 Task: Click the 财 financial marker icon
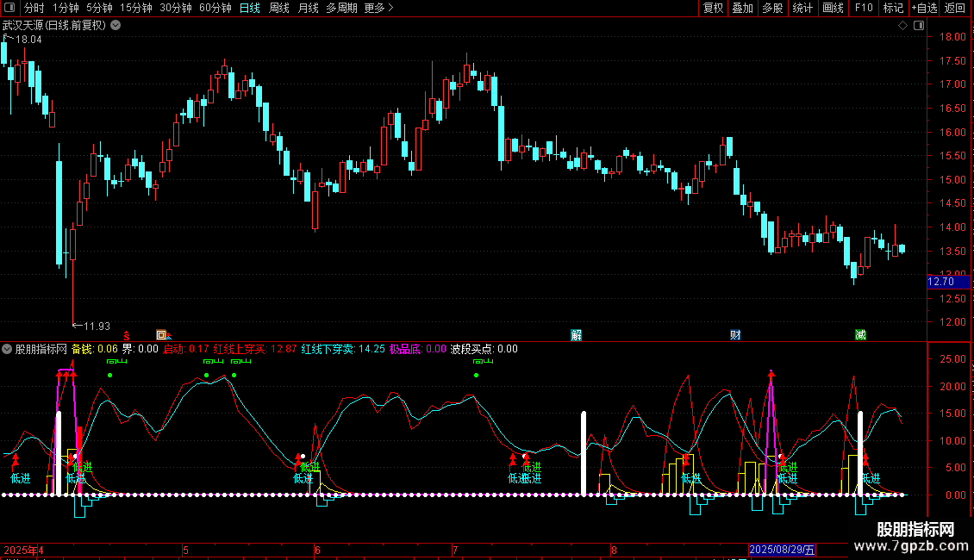735,335
